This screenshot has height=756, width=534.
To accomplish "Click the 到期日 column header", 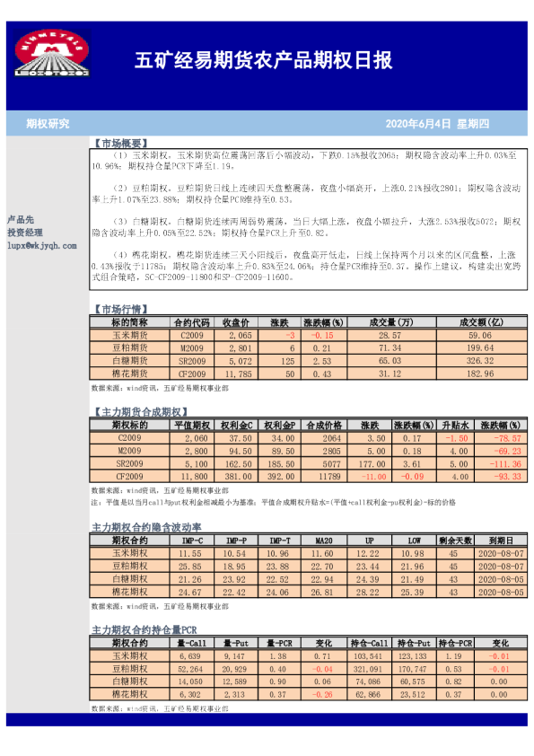I will tap(501, 541).
